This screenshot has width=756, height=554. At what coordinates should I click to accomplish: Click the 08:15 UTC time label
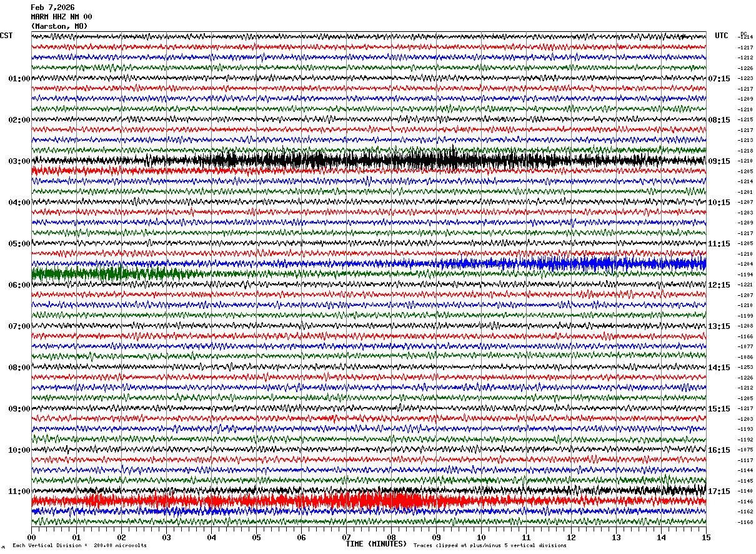coord(719,120)
